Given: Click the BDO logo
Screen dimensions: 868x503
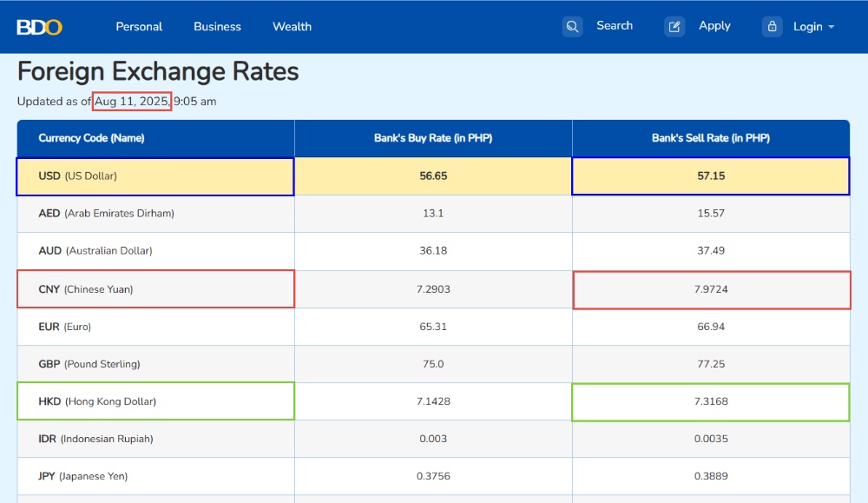Looking at the screenshot, I should [x=39, y=27].
